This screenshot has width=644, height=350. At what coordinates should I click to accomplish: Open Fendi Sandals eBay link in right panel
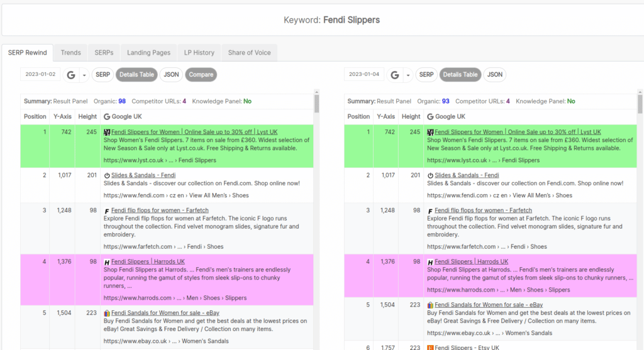(x=489, y=305)
